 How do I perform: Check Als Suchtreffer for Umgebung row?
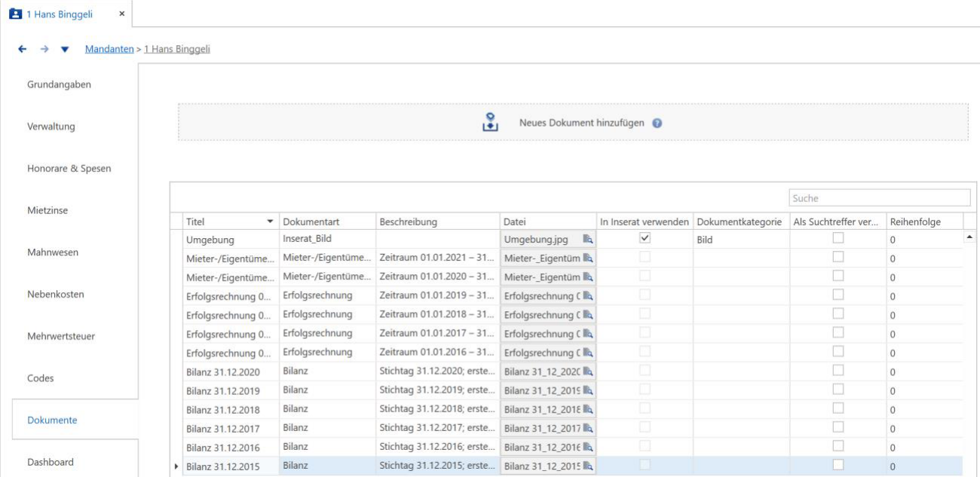click(x=838, y=238)
